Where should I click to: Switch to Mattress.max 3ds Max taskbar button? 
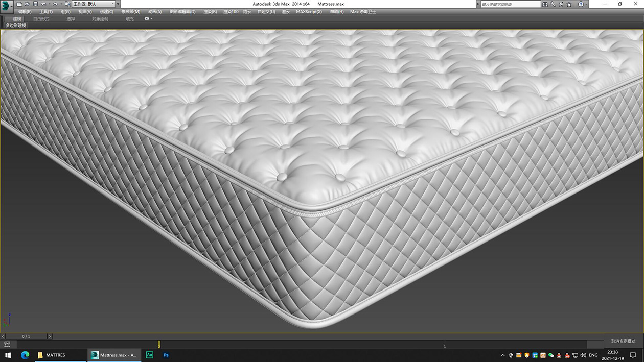[x=113, y=355]
